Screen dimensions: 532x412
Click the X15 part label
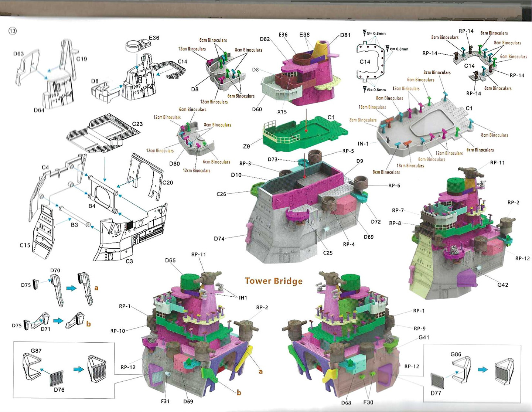pos(282,112)
